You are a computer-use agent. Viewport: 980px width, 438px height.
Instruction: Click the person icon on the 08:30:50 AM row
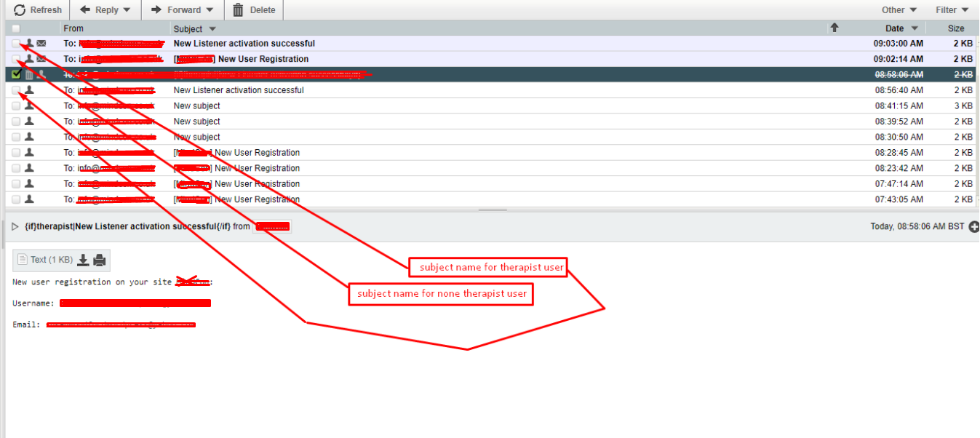(x=29, y=137)
